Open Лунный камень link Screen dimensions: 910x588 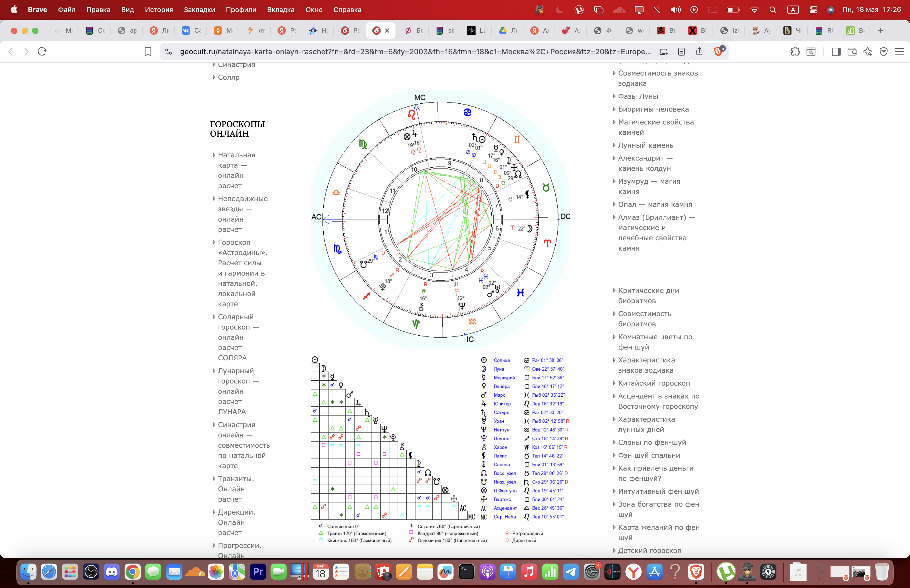pyautogui.click(x=645, y=145)
